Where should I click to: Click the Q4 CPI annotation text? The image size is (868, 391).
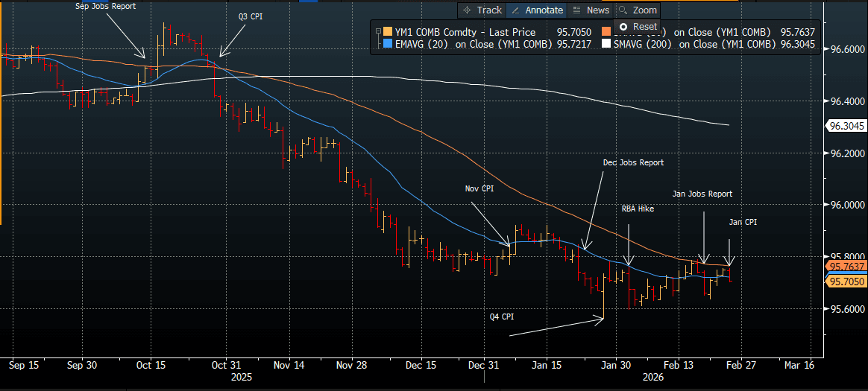[502, 317]
